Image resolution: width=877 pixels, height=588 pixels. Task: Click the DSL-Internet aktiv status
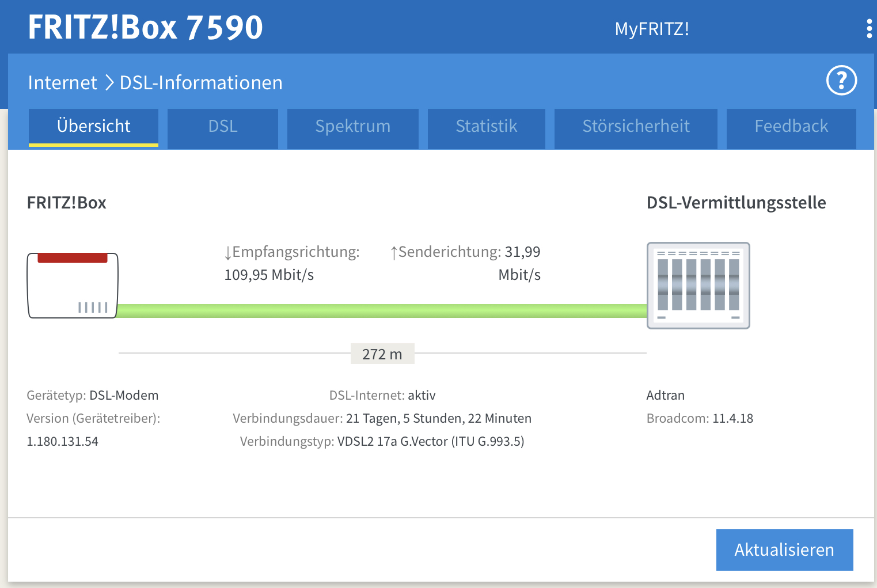382,396
